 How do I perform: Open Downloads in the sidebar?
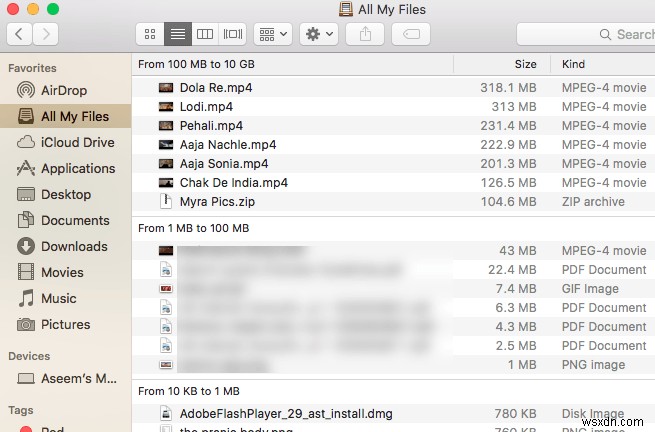[x=74, y=246]
